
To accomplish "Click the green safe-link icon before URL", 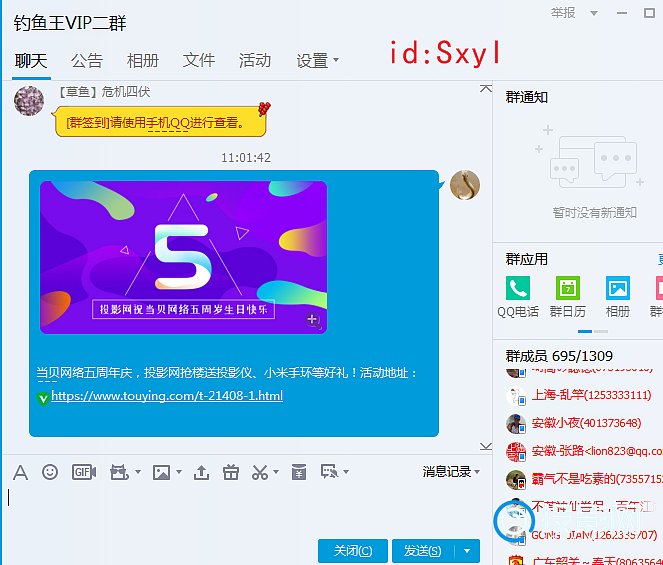I will tap(43, 398).
